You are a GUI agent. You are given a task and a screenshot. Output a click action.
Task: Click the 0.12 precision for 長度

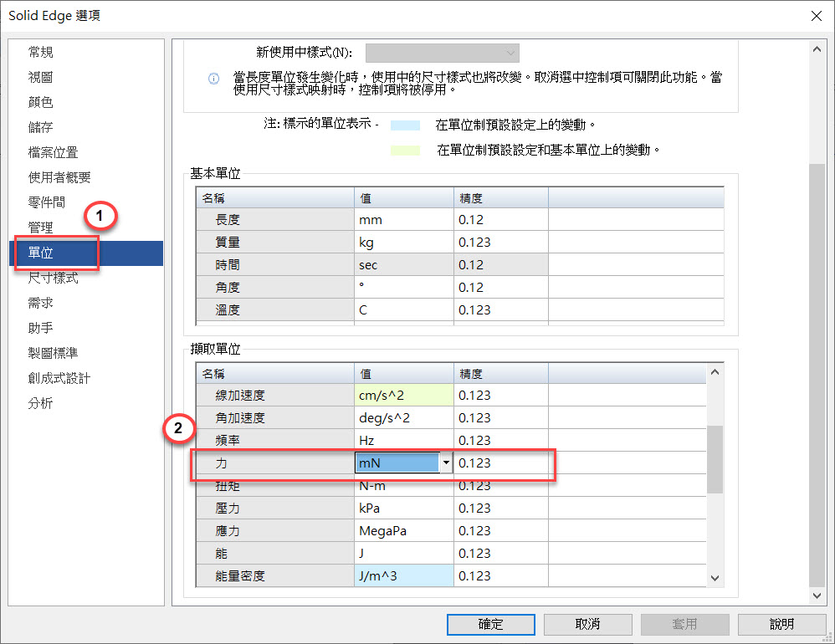500,220
